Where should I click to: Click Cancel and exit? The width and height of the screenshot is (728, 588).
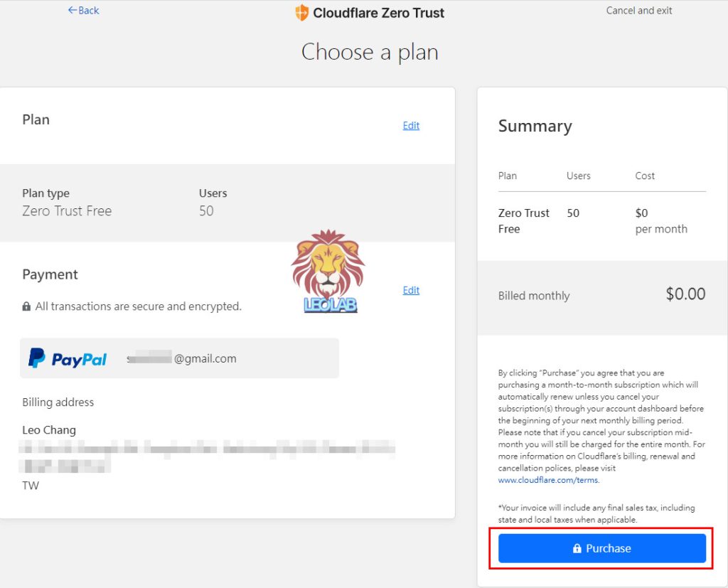[x=639, y=11]
